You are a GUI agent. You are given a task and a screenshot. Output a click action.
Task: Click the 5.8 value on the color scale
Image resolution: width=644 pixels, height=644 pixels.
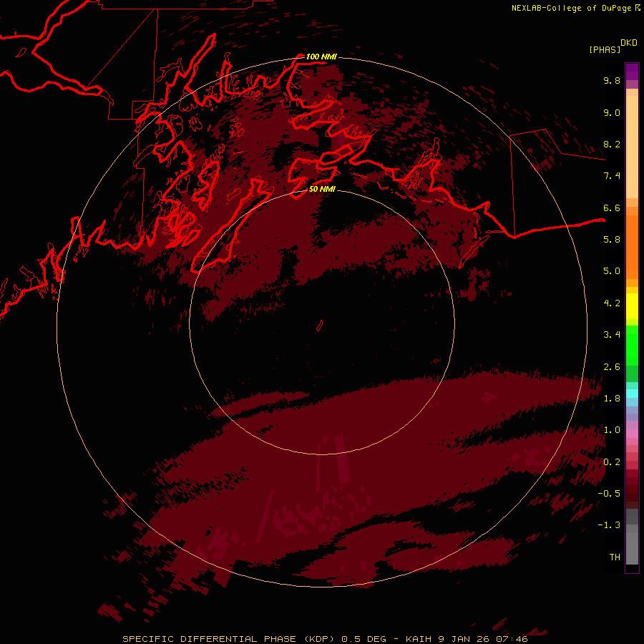click(x=612, y=240)
